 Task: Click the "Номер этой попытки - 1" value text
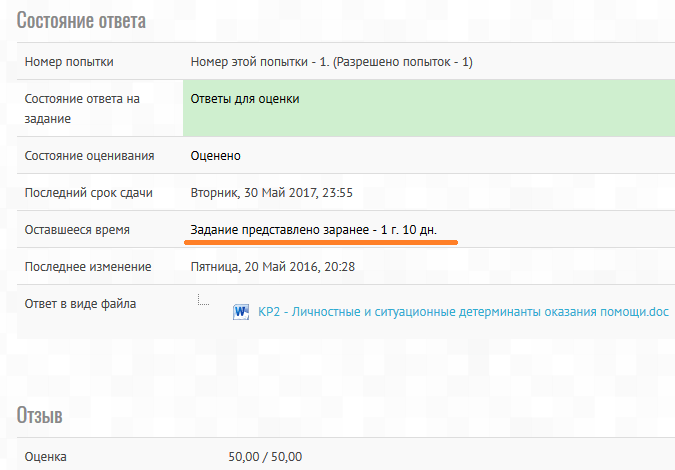click(x=331, y=62)
